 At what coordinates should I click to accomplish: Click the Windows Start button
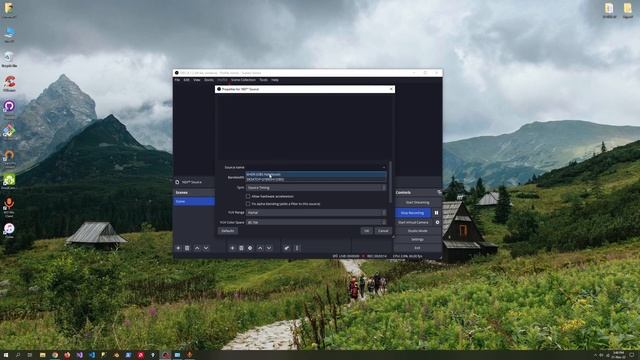[6, 356]
